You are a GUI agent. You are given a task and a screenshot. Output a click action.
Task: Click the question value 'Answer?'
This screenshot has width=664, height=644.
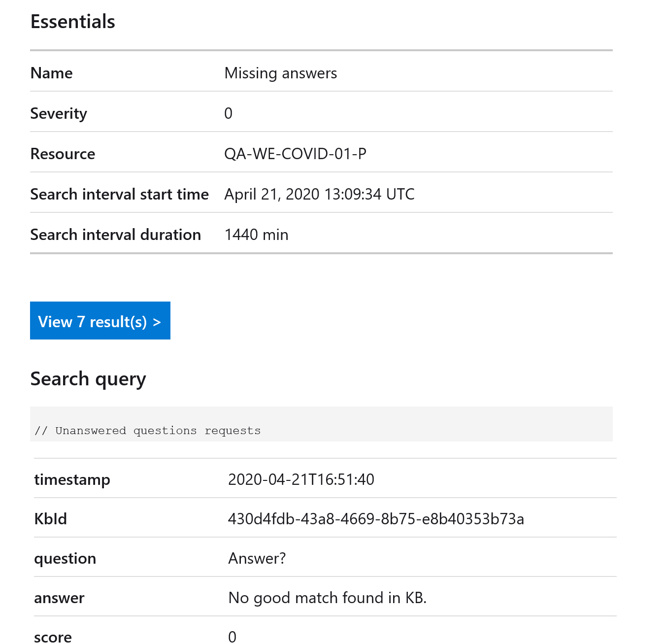pyautogui.click(x=257, y=558)
